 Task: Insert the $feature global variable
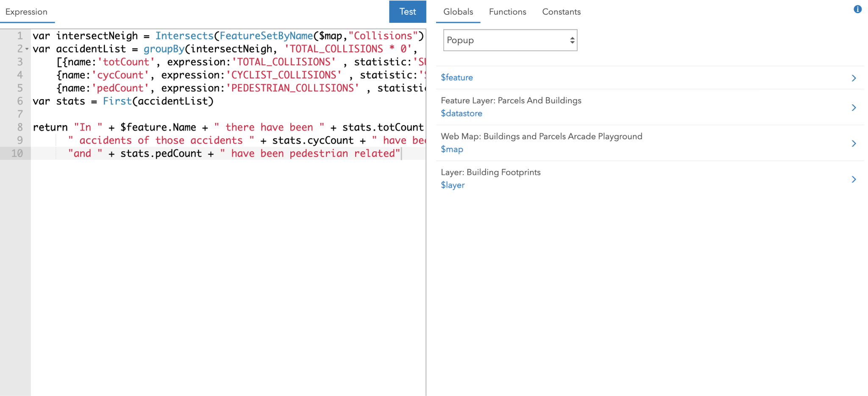pos(457,78)
